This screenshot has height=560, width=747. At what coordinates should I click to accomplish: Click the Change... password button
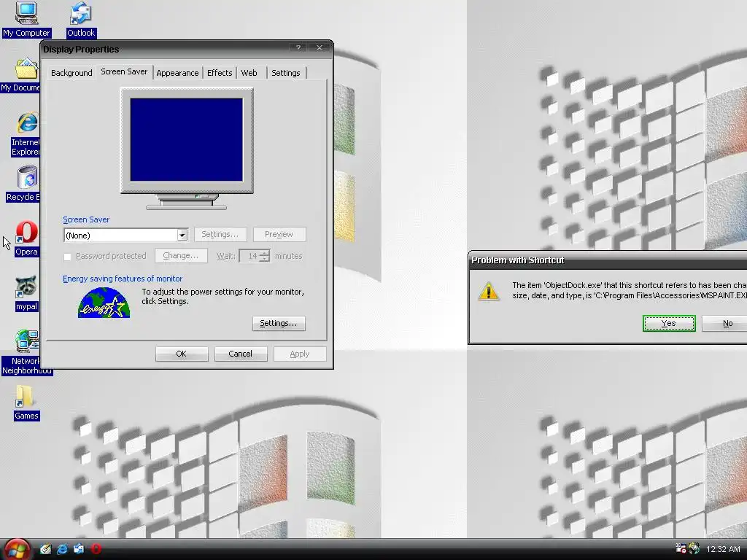181,256
